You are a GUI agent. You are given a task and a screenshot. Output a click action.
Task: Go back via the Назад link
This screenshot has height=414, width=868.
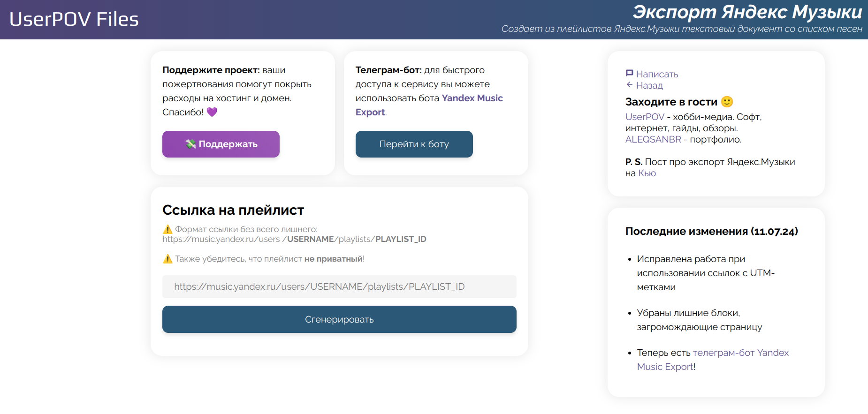[649, 85]
